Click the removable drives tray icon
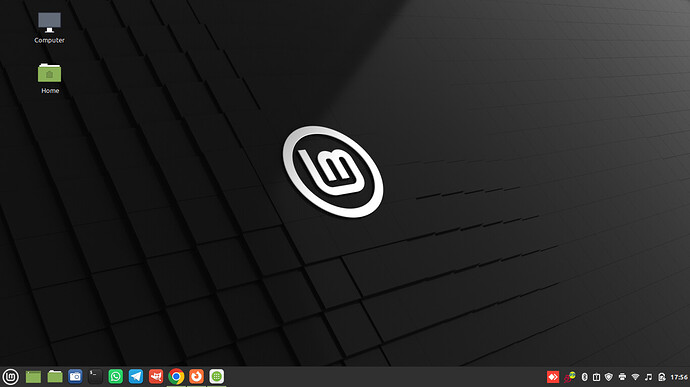 tap(662, 377)
